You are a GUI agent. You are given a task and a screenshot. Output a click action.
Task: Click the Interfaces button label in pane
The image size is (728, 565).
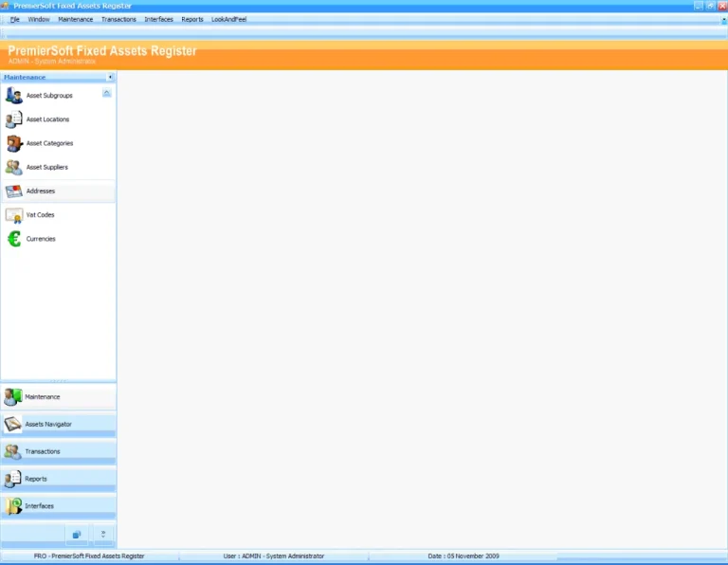click(40, 506)
